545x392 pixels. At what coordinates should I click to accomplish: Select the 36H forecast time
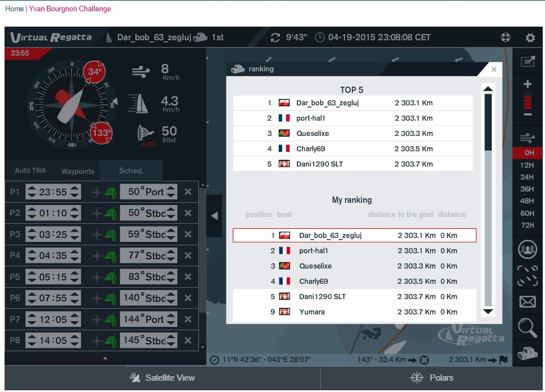[x=527, y=189]
